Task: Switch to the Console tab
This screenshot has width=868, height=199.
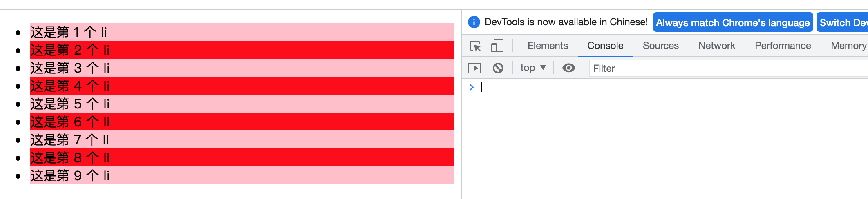Action: tap(605, 46)
